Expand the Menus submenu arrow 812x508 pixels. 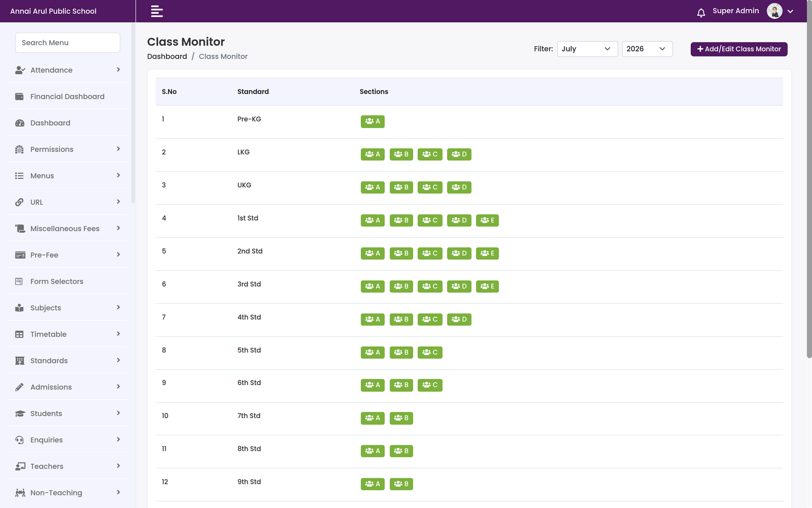click(118, 175)
